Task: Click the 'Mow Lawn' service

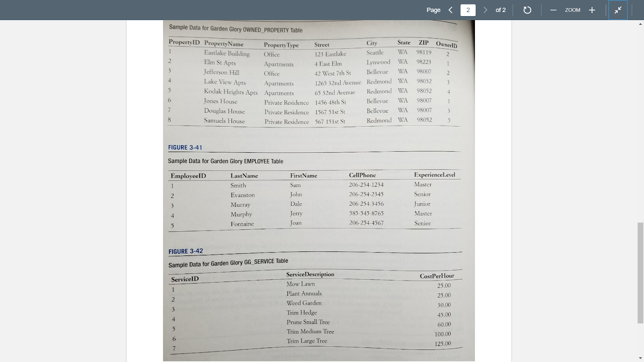Action: click(x=301, y=284)
